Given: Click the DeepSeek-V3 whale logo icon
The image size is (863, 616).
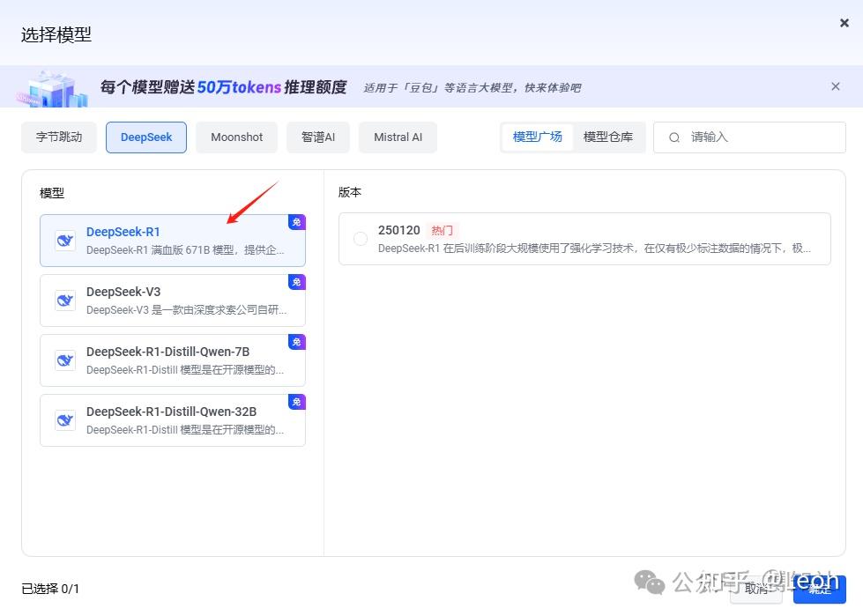Looking at the screenshot, I should (x=65, y=301).
